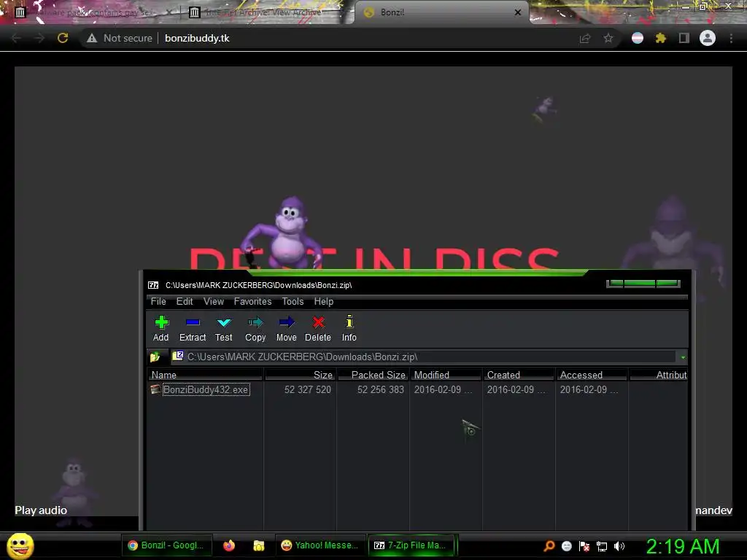Sort by the Created column header
The width and height of the screenshot is (747, 560).
pos(519,375)
